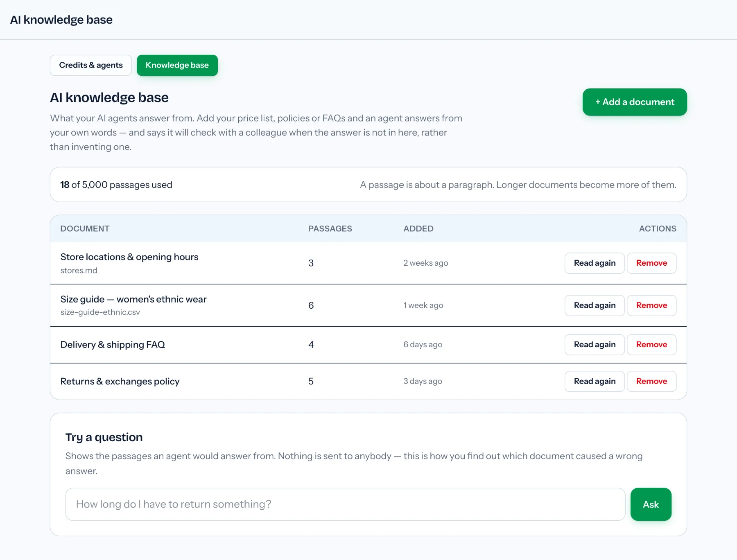Click the 6 days ago added date
The image size is (737, 560).
[423, 345]
